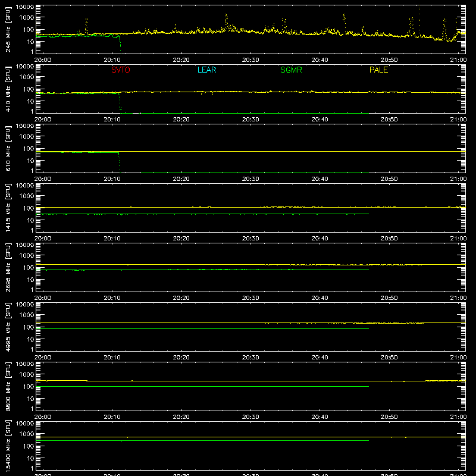
Task: Click 20:30 tick label under 245 MHz panel
Action: click(x=250, y=60)
